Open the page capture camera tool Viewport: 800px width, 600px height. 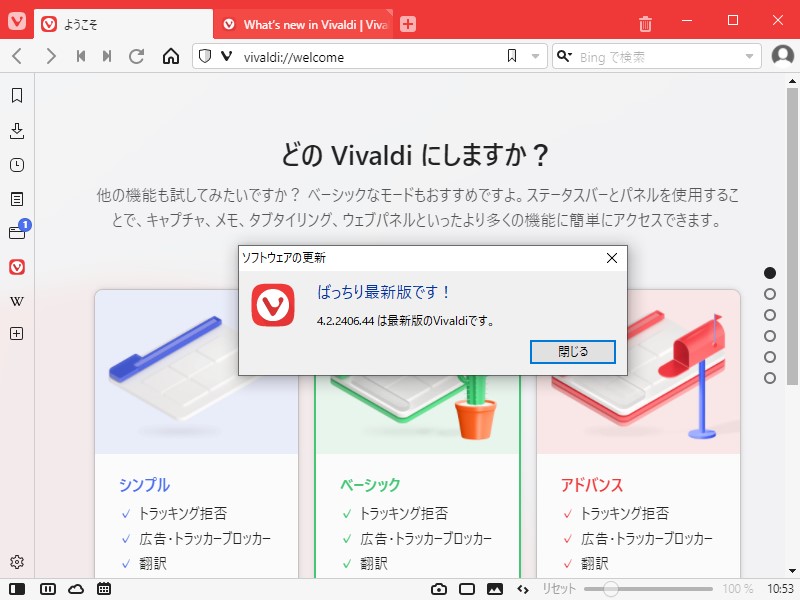[x=437, y=589]
